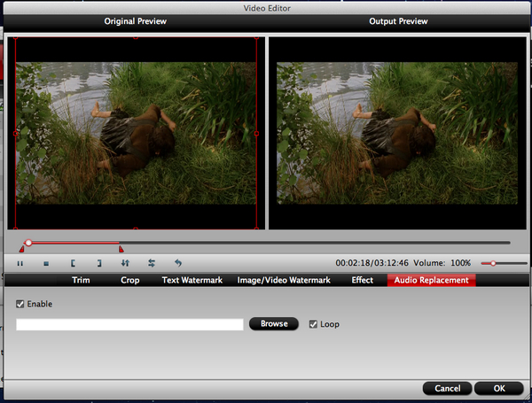Click the left trim start marker
Screen dimensions: 532x403
coord(21,249)
